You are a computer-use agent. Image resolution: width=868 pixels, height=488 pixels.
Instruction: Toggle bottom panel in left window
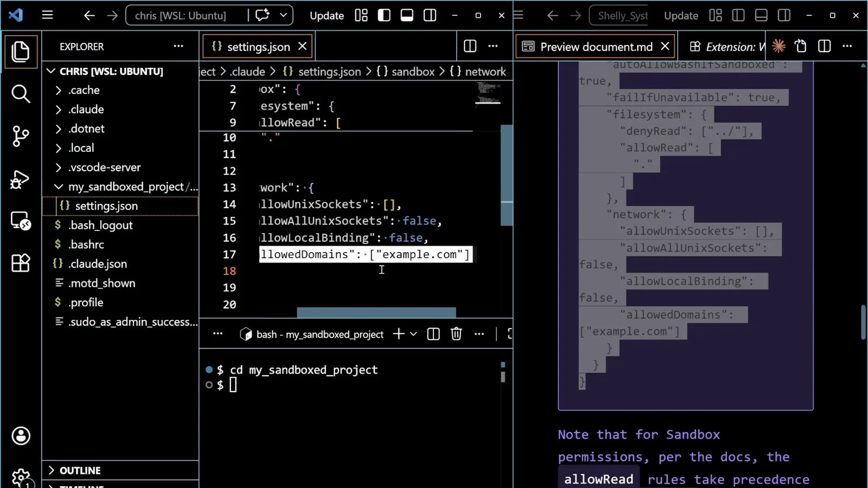407,15
